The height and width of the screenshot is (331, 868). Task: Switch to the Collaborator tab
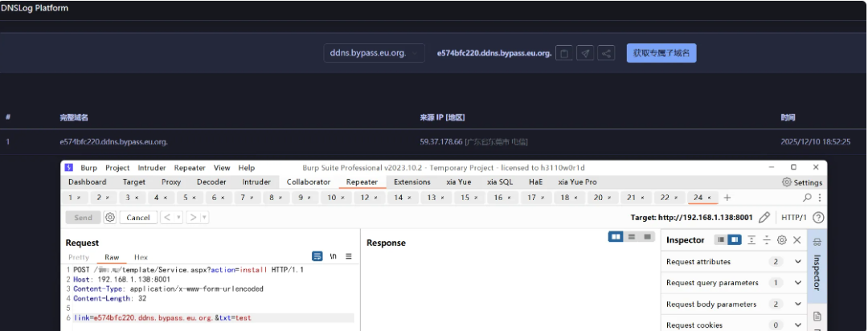click(x=309, y=182)
